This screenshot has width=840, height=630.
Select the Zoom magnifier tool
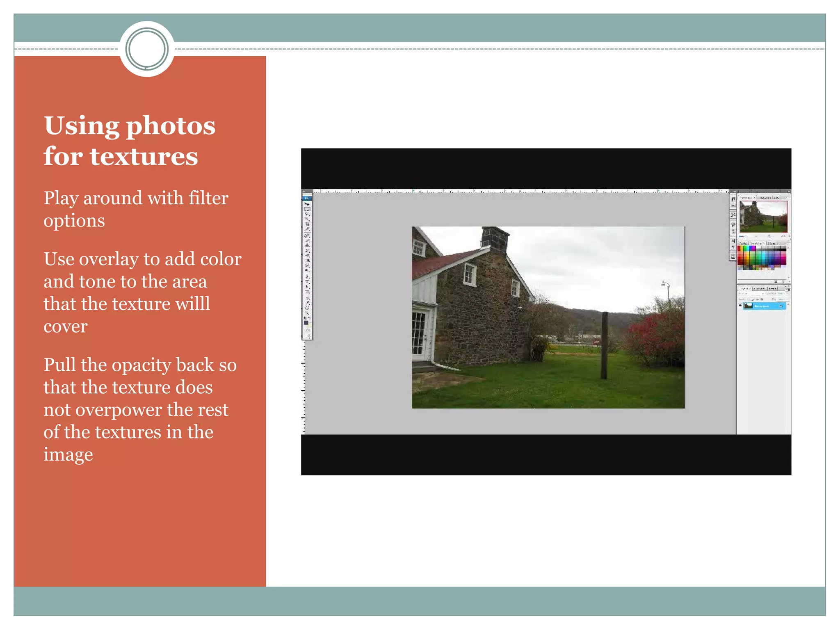coord(307,313)
